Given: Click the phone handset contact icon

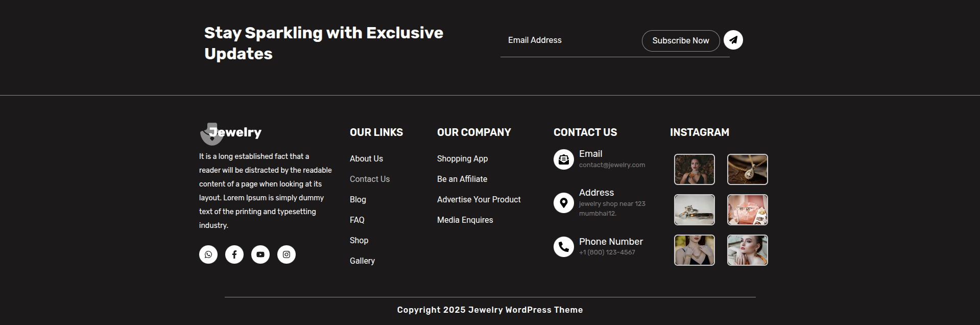Looking at the screenshot, I should [564, 247].
